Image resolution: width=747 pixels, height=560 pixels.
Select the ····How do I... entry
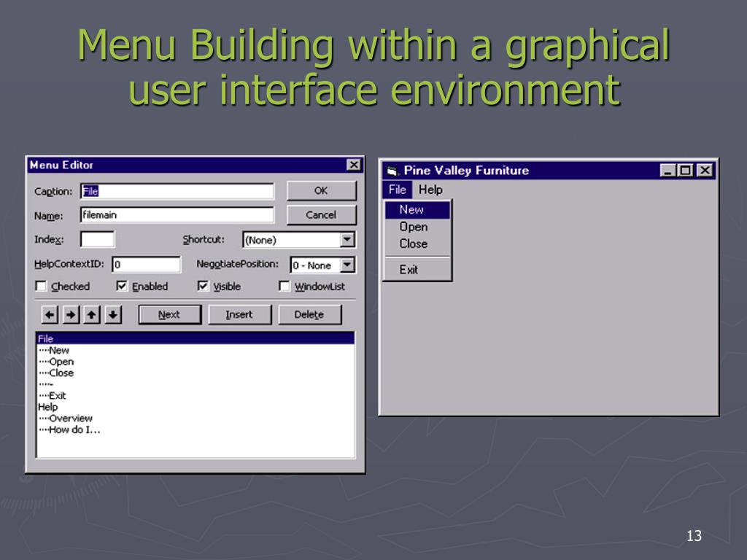(x=196, y=430)
